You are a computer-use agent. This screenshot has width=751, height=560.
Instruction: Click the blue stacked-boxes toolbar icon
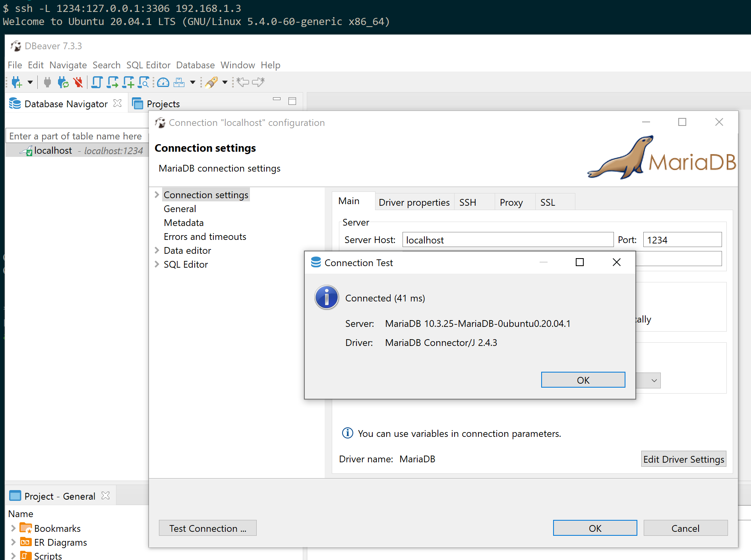179,82
